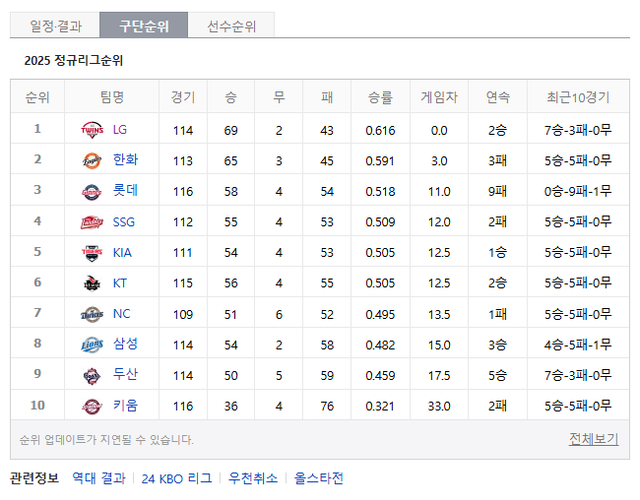The image size is (640, 500).
Task: Open the 전체보기 link
Action: coord(593,439)
